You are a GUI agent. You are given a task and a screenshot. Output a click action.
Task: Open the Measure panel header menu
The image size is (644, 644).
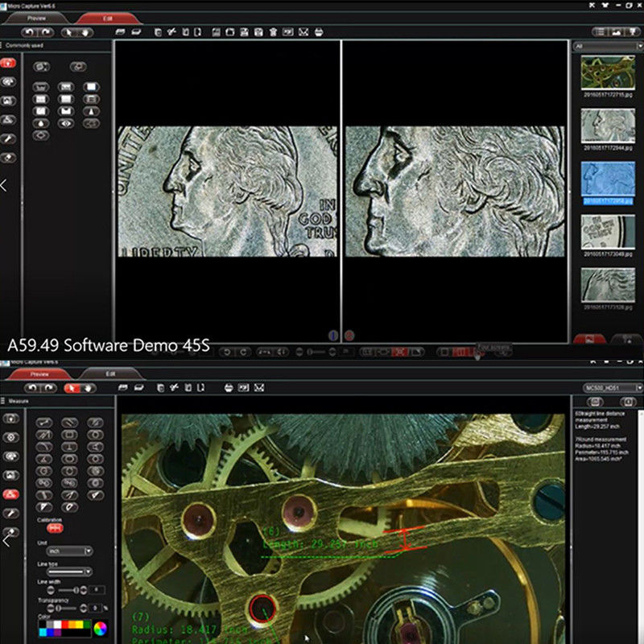(3, 401)
